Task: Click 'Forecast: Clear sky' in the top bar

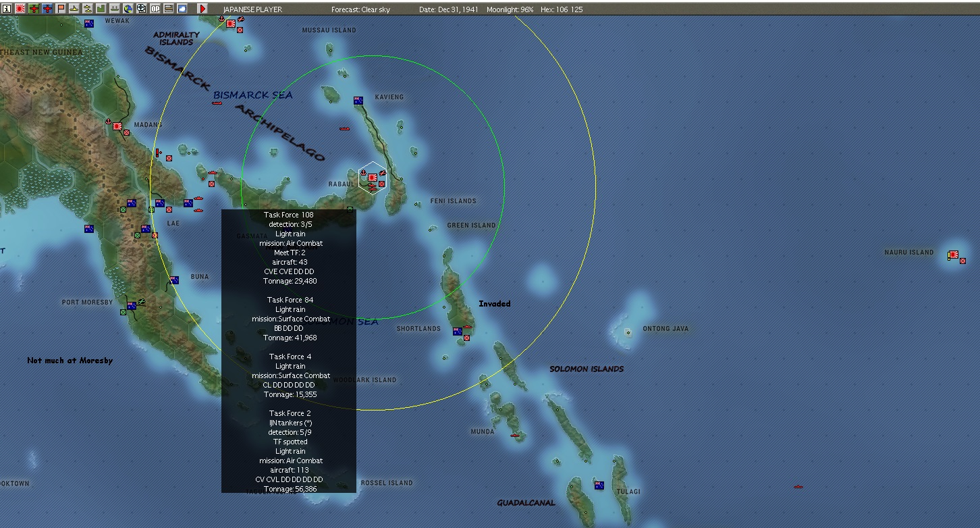Action: click(360, 9)
